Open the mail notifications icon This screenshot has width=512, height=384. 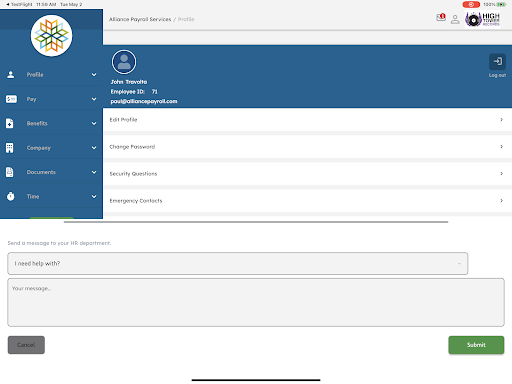point(441,18)
